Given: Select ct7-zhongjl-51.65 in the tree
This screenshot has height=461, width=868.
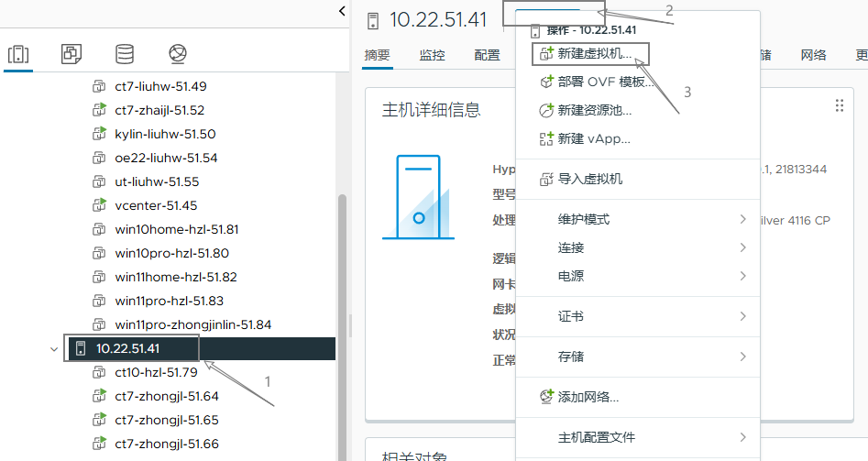Looking at the screenshot, I should (x=167, y=420).
